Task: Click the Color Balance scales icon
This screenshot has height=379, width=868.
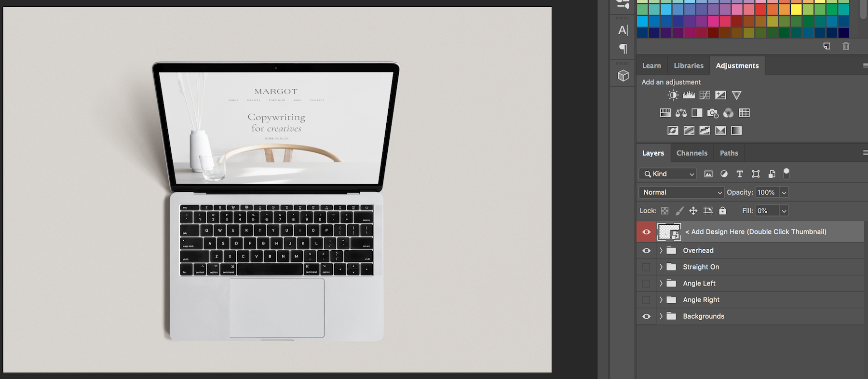Action: tap(681, 113)
